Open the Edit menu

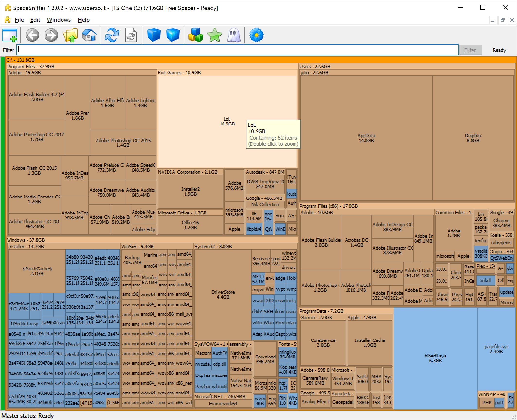(35, 20)
